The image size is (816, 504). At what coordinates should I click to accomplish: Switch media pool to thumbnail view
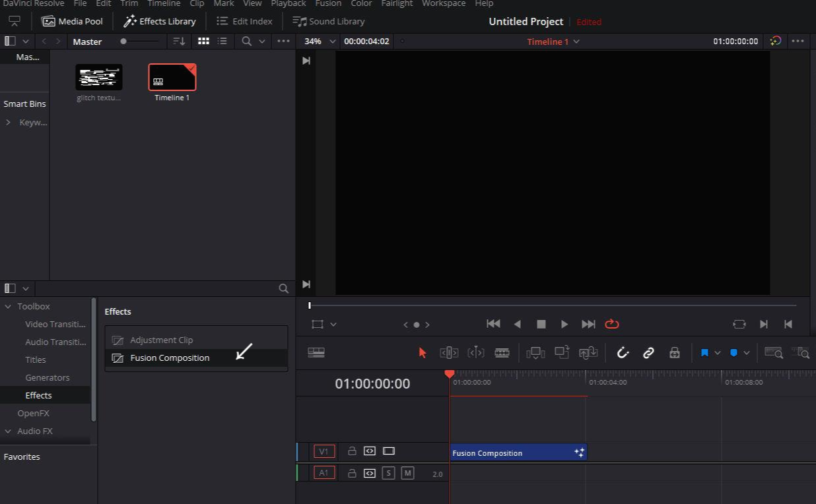pos(204,41)
